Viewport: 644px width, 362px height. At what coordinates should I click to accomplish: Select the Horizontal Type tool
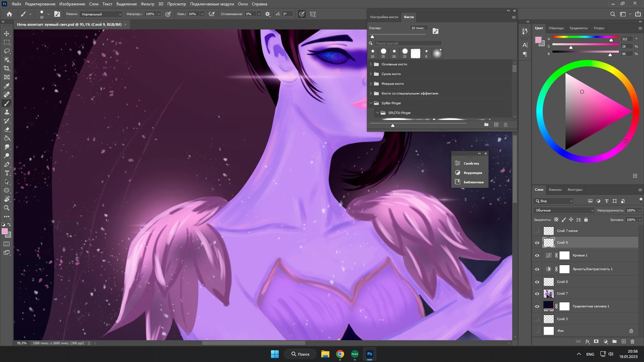(7, 173)
